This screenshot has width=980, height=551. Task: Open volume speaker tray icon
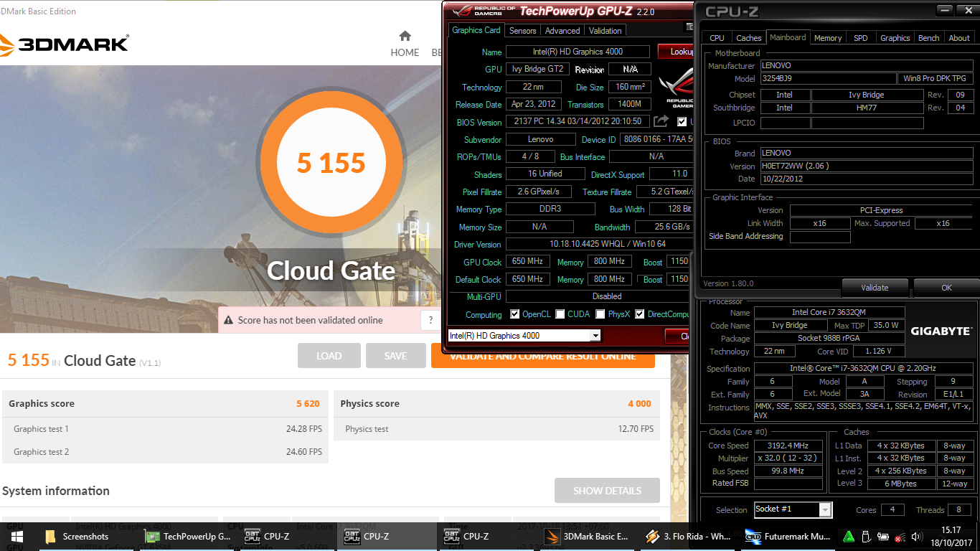click(x=917, y=537)
